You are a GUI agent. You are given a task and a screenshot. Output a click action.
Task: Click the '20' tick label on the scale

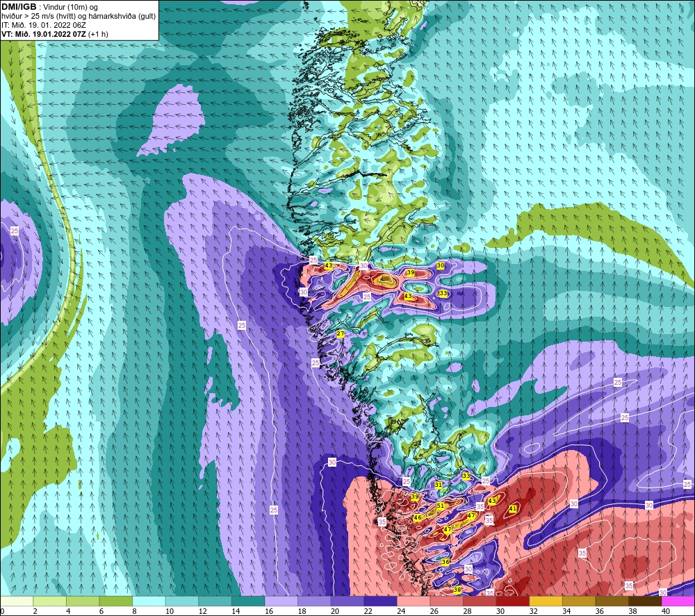point(335,611)
